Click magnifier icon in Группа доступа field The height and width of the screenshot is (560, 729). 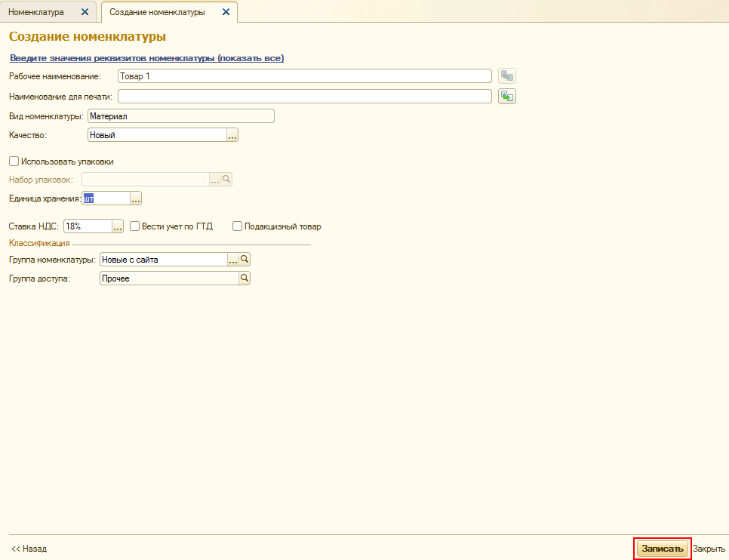click(245, 278)
